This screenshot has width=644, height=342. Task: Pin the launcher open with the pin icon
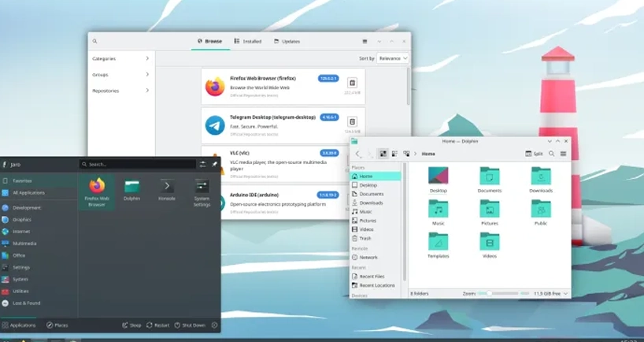pos(214,164)
